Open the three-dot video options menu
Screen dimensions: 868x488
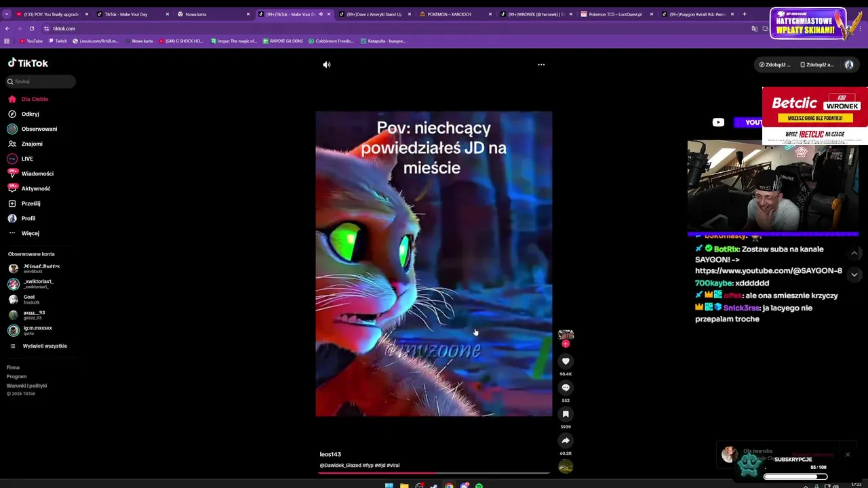tap(541, 64)
